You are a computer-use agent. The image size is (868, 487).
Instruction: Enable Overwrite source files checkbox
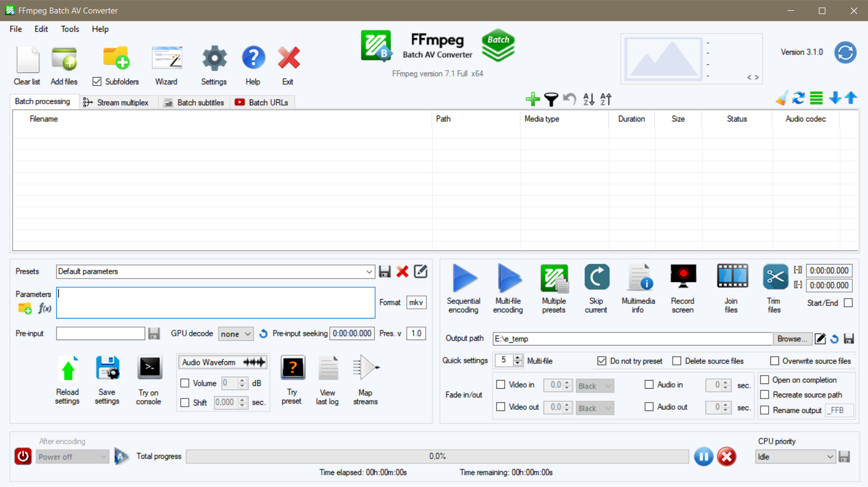(775, 361)
